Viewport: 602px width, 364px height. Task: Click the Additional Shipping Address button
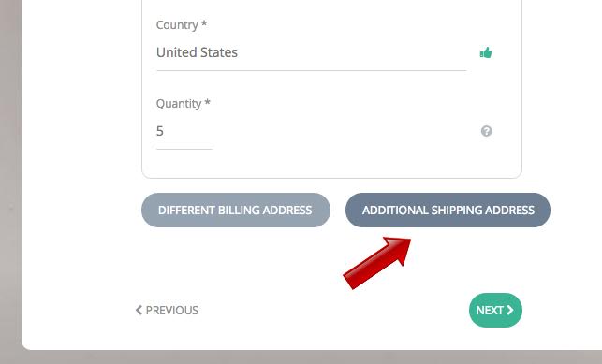coord(448,211)
